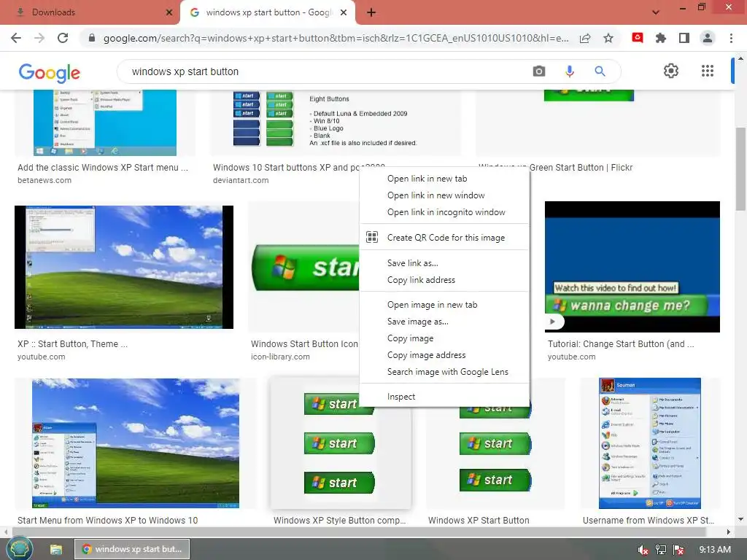Select the Chrome window in the taskbar
Image resolution: width=747 pixels, height=560 pixels.
(132, 549)
